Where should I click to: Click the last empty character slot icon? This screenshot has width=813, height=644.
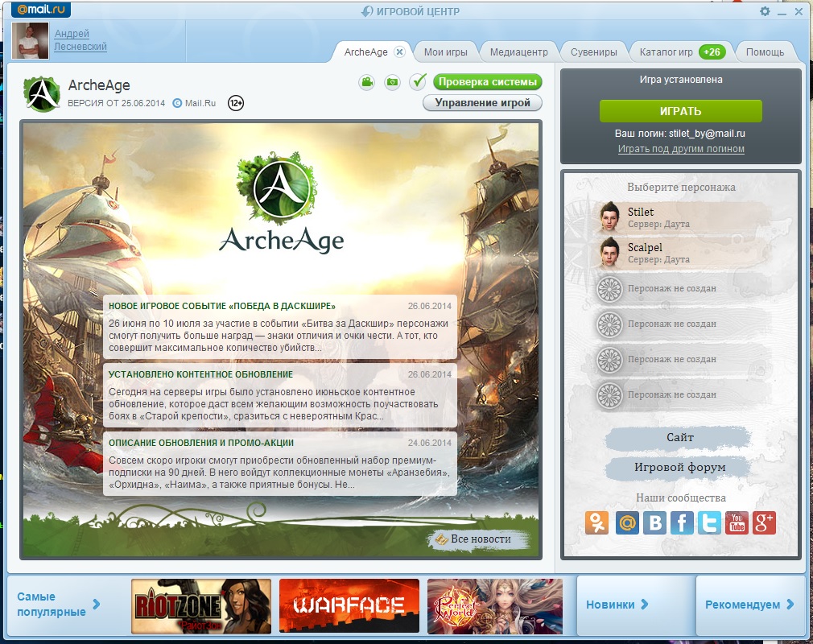(x=609, y=395)
